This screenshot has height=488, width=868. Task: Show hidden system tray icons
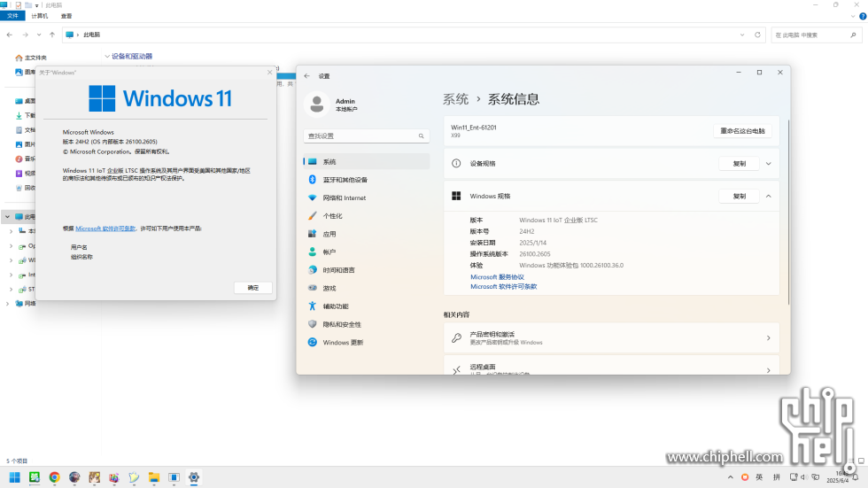(x=730, y=477)
